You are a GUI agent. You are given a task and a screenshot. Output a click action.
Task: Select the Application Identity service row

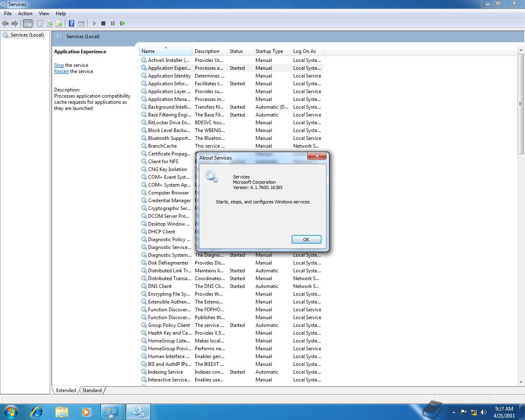pos(232,76)
